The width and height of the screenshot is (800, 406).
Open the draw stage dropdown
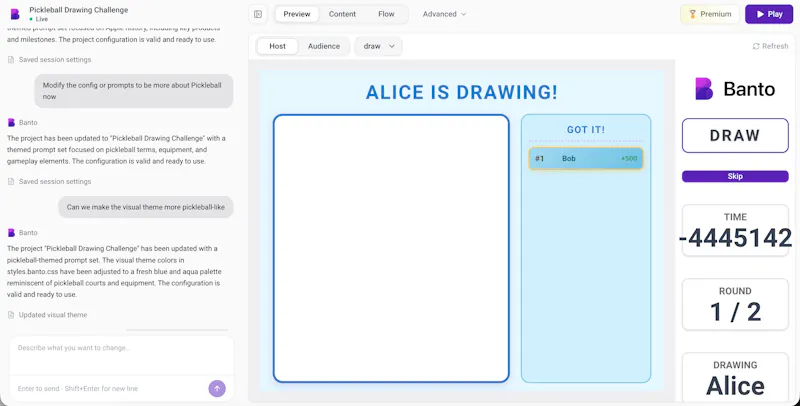(x=379, y=46)
